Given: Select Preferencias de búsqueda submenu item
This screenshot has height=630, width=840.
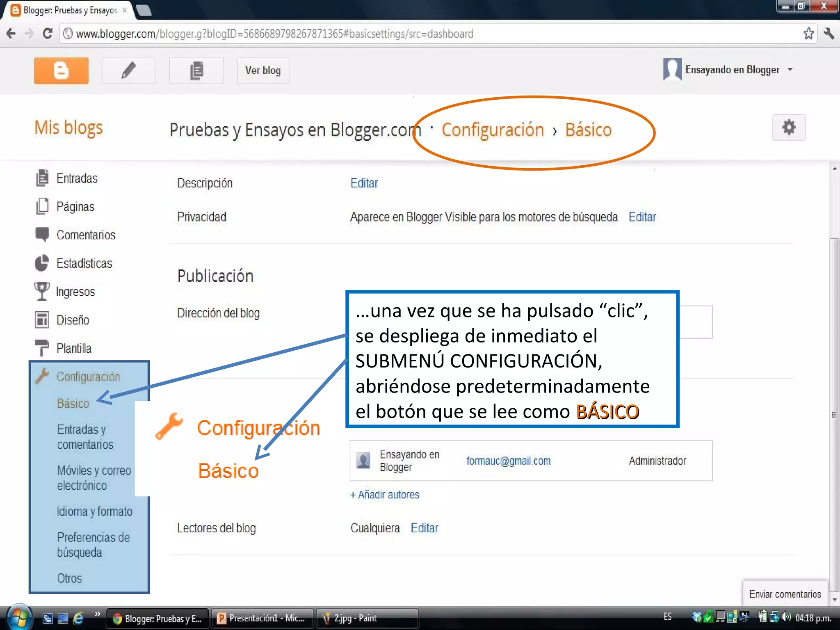Looking at the screenshot, I should tap(94, 545).
